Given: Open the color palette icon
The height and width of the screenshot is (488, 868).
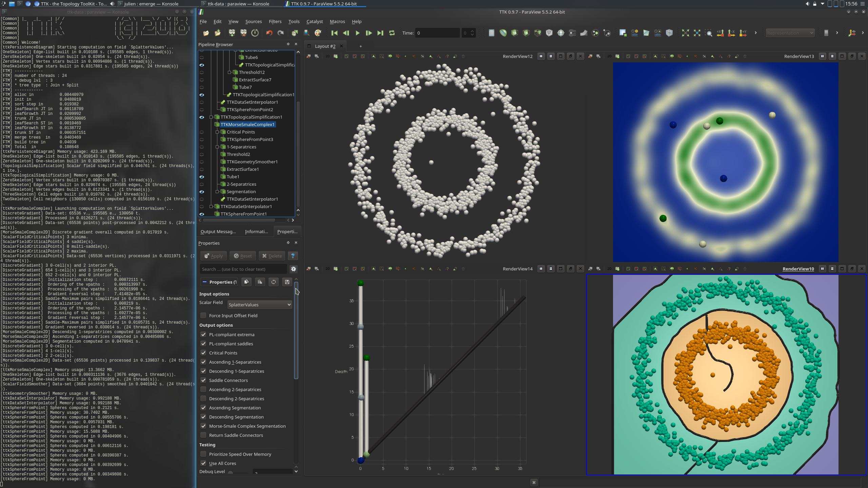Looking at the screenshot, I should tap(318, 33).
